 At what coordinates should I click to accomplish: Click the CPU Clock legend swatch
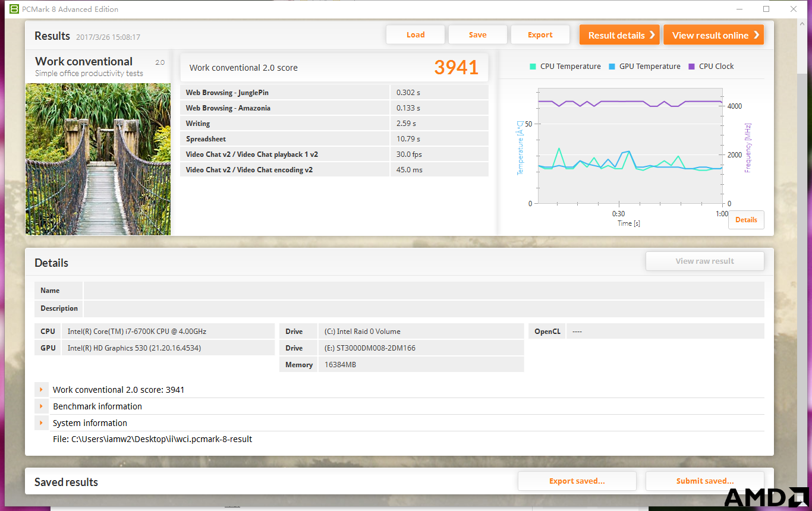[x=691, y=67]
